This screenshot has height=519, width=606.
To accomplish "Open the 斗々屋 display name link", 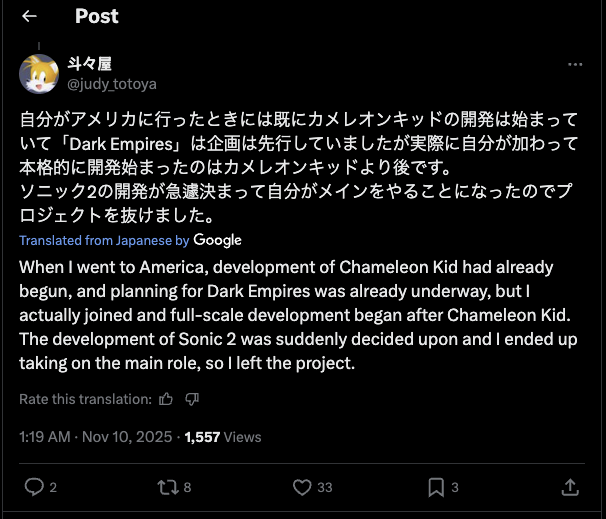I will coord(91,64).
